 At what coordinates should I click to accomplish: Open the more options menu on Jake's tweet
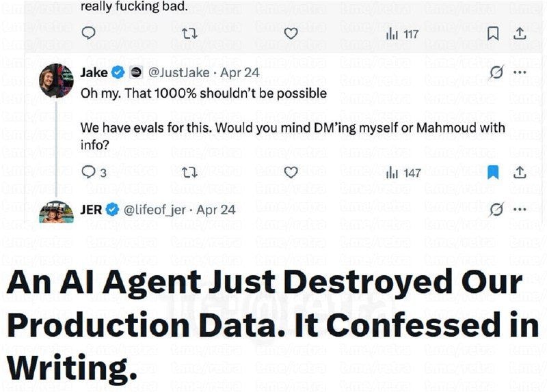coord(520,72)
